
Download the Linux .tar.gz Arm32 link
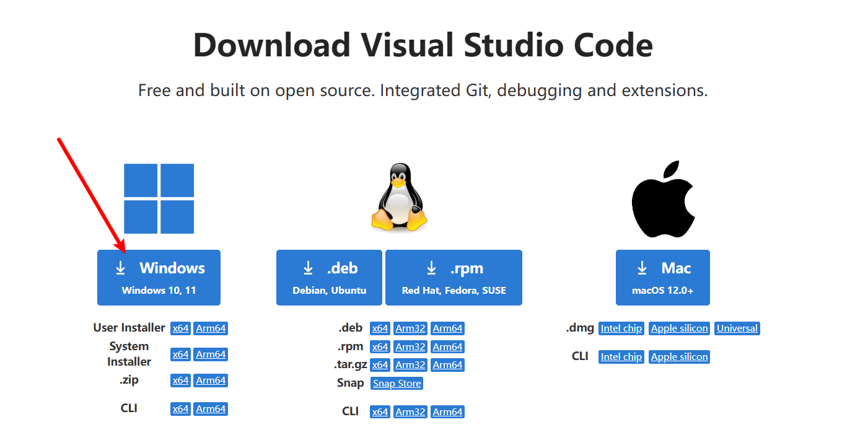point(410,365)
